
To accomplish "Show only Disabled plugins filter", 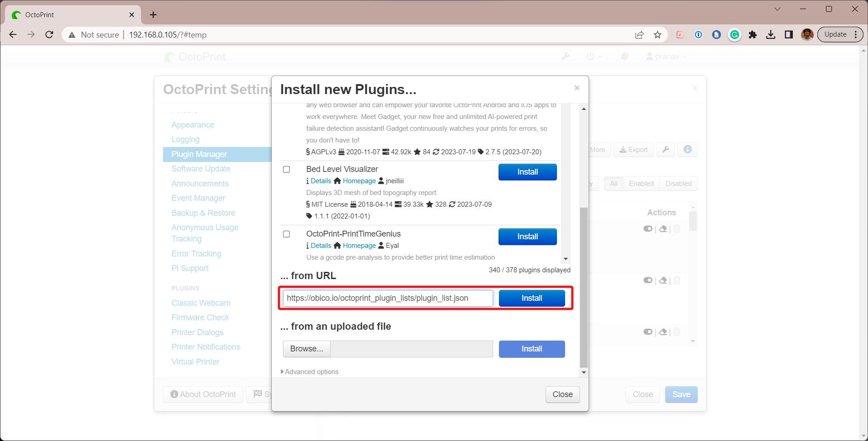I will coord(678,184).
